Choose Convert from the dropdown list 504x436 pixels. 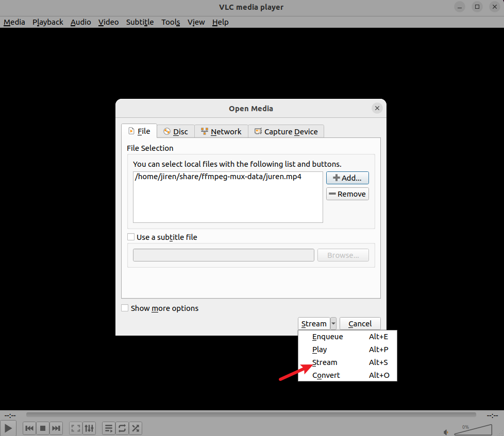pos(326,375)
